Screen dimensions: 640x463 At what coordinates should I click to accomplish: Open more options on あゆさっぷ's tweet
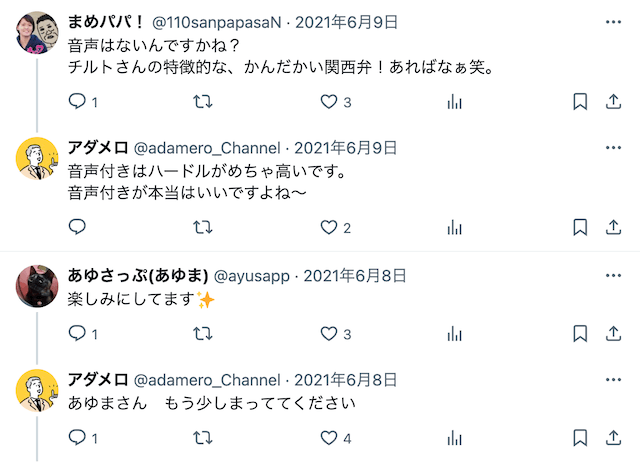pos(611,276)
